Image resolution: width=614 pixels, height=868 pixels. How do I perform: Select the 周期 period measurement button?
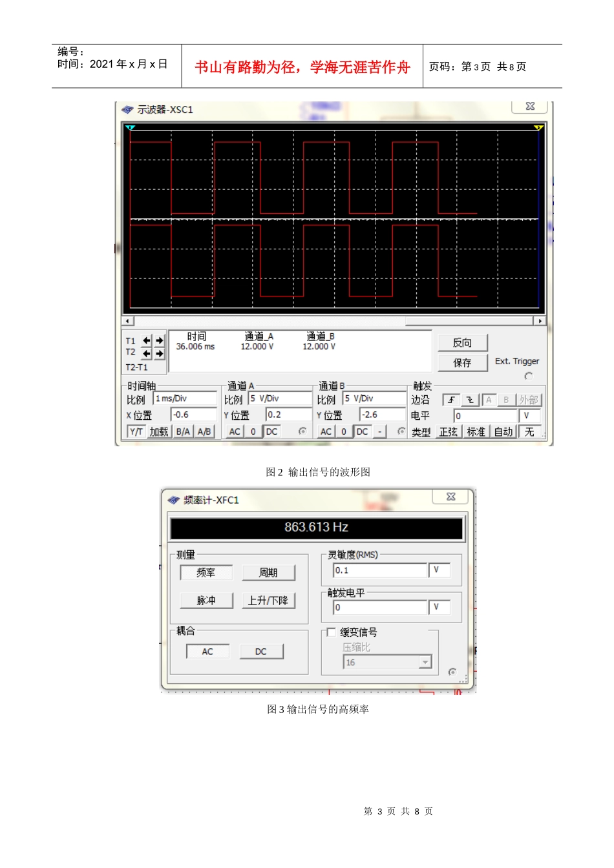tap(268, 572)
